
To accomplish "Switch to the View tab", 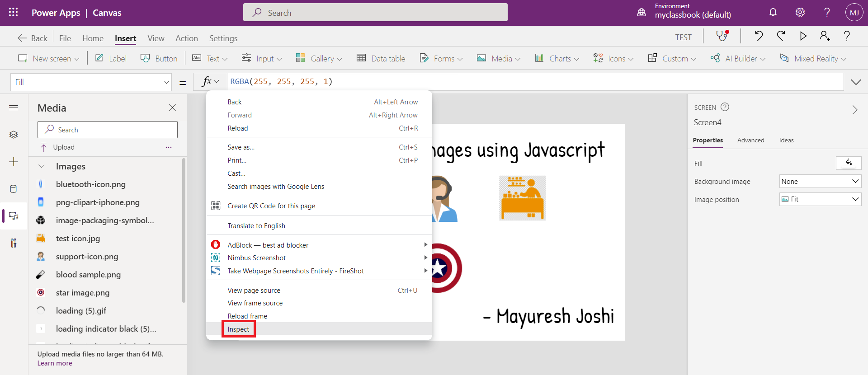I will click(x=156, y=38).
